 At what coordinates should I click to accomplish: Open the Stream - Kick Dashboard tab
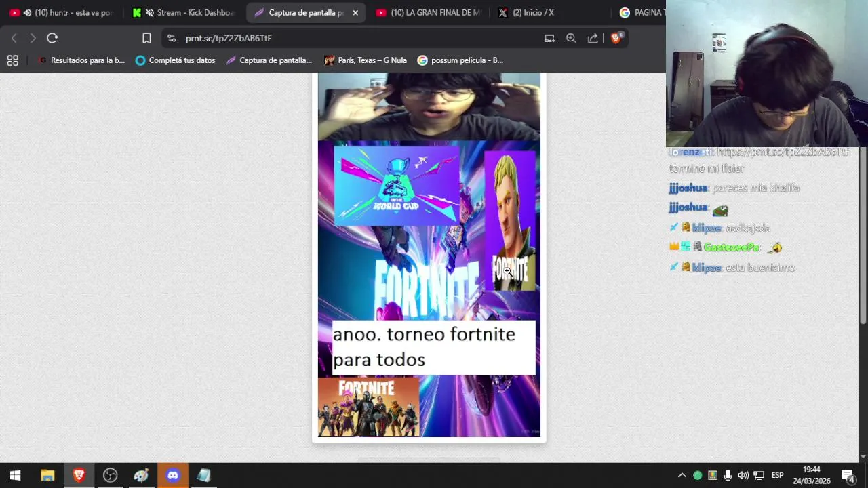tap(183, 12)
